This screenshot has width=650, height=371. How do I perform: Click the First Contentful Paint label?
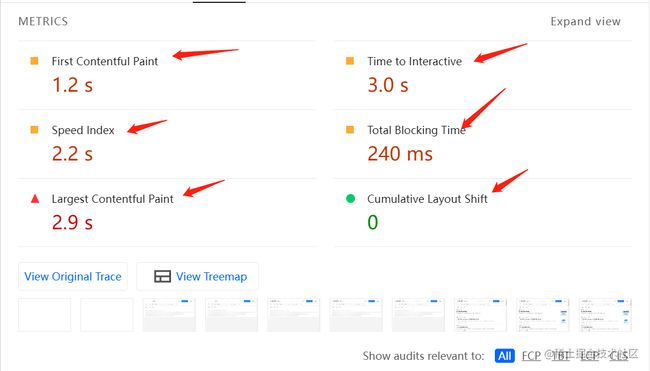(104, 61)
